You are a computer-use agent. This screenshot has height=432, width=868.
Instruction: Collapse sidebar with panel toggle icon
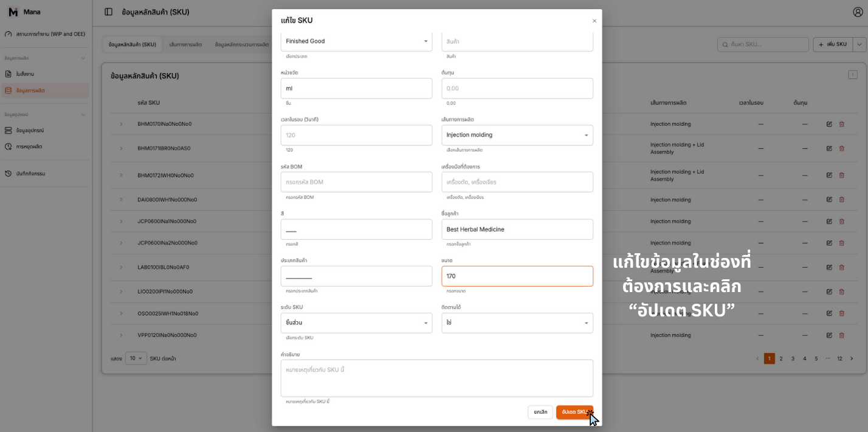[x=107, y=12]
